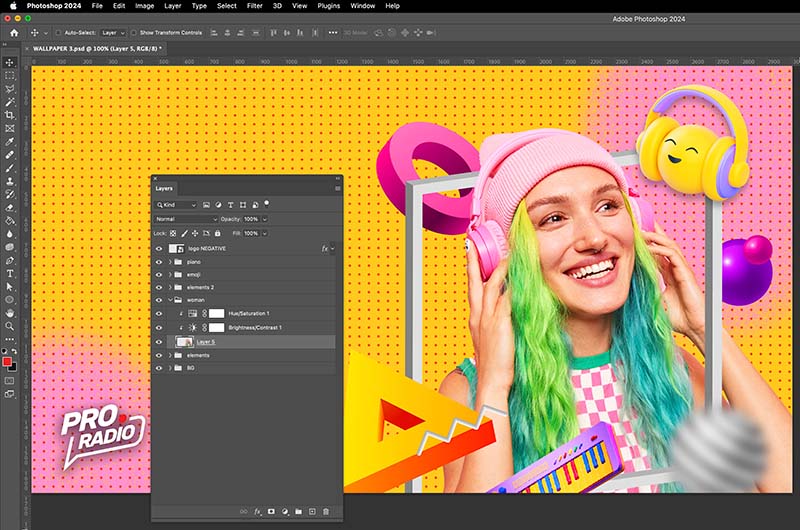The image size is (800, 530).
Task: Select the Zoom tool in the toolbar
Action: click(10, 326)
